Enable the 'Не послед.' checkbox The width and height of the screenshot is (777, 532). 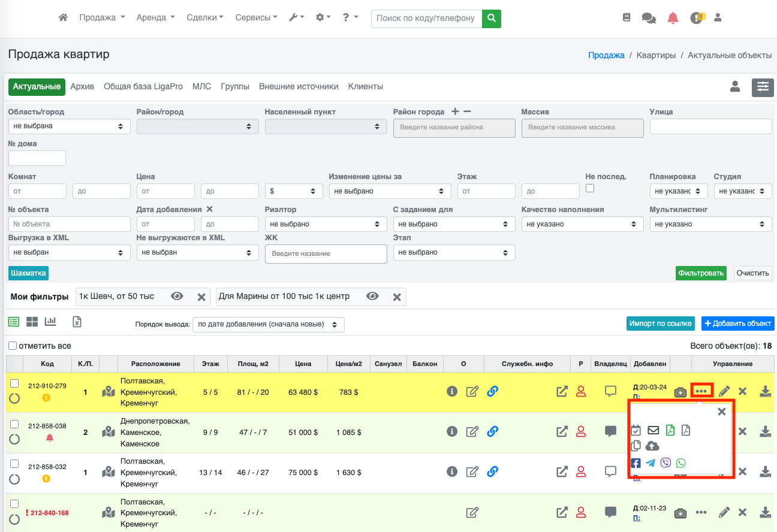590,188
